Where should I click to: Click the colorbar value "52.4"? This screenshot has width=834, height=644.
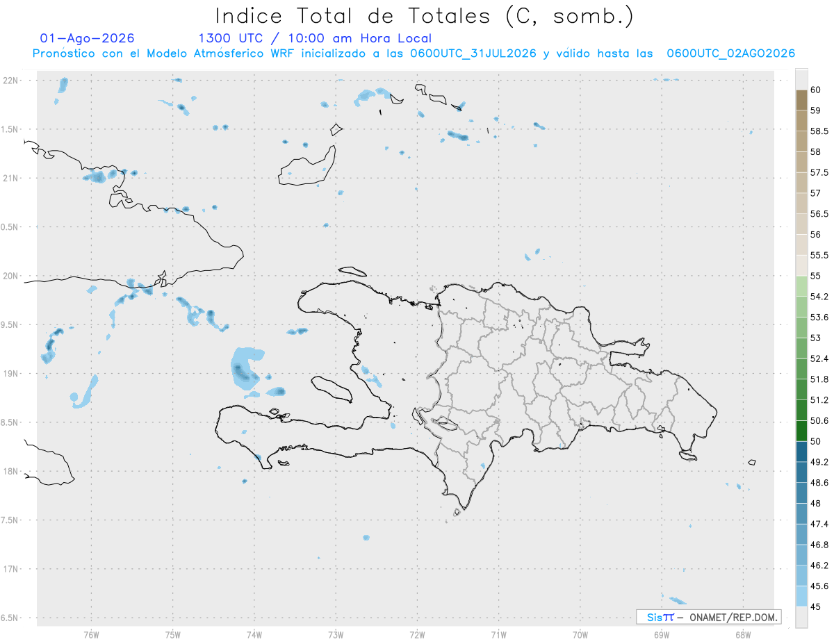(819, 358)
